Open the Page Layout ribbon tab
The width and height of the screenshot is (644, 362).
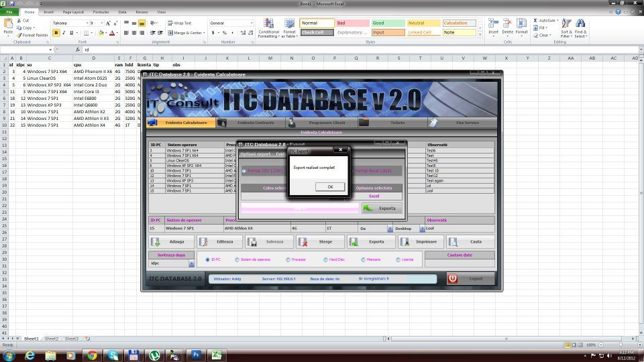click(73, 12)
